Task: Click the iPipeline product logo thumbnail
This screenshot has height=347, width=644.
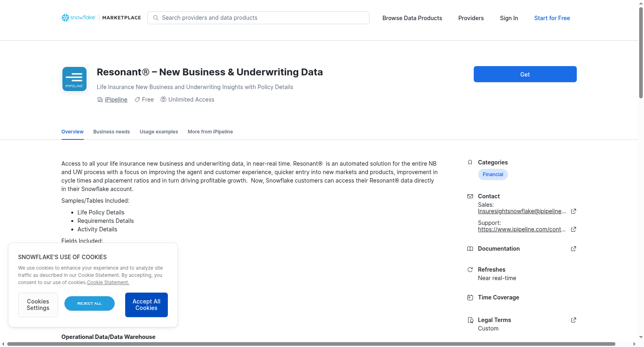Action: point(74,79)
